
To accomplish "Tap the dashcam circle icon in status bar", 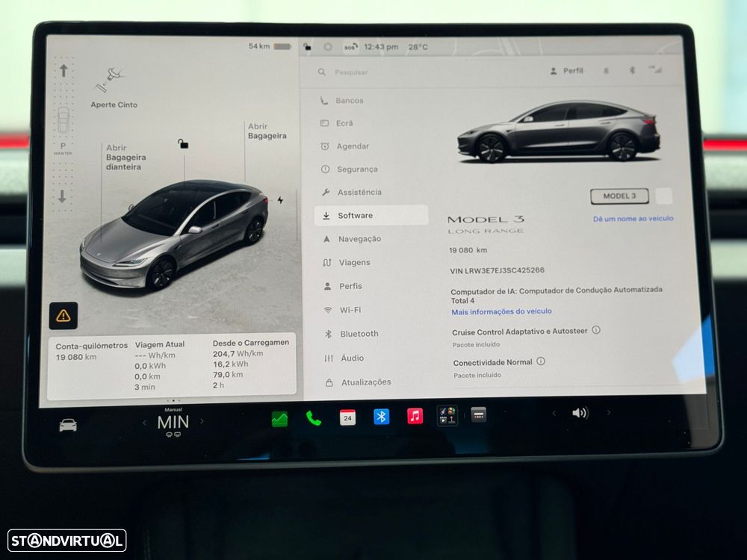I will coord(328,46).
